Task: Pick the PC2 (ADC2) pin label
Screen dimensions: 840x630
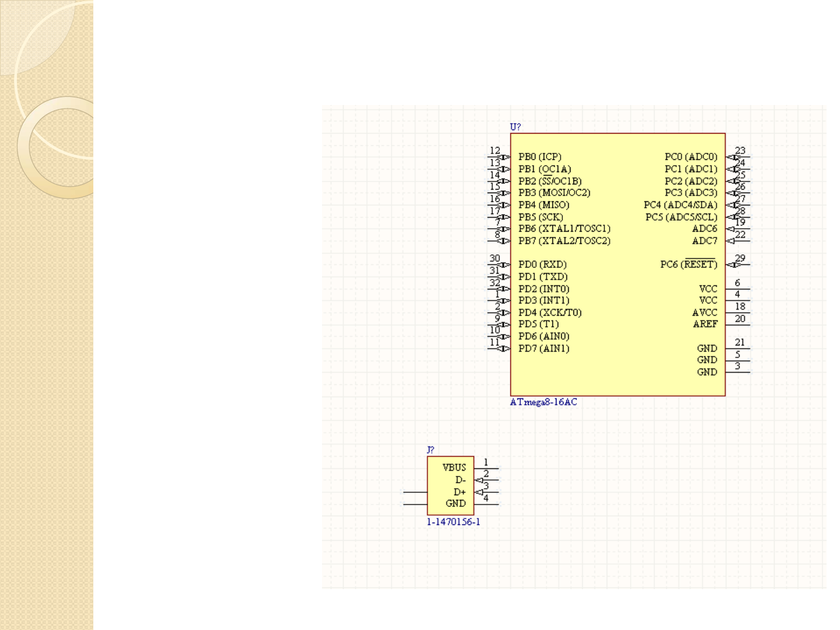Action: (x=691, y=181)
